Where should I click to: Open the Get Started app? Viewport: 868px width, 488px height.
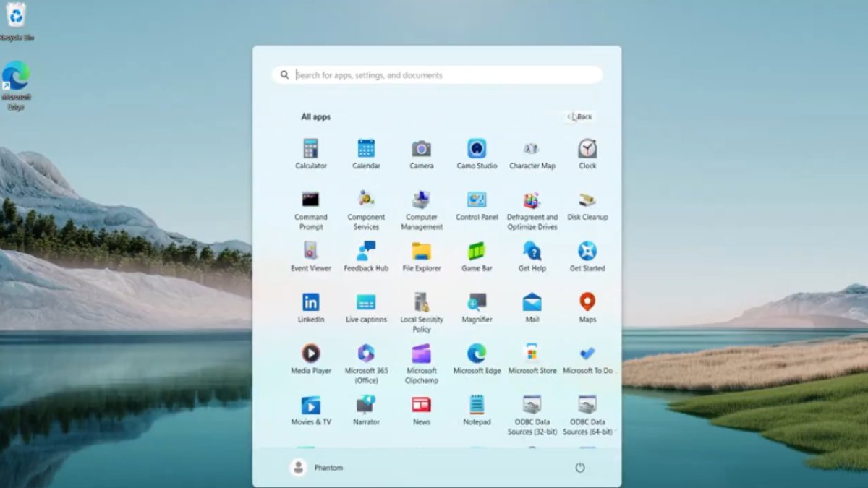587,257
